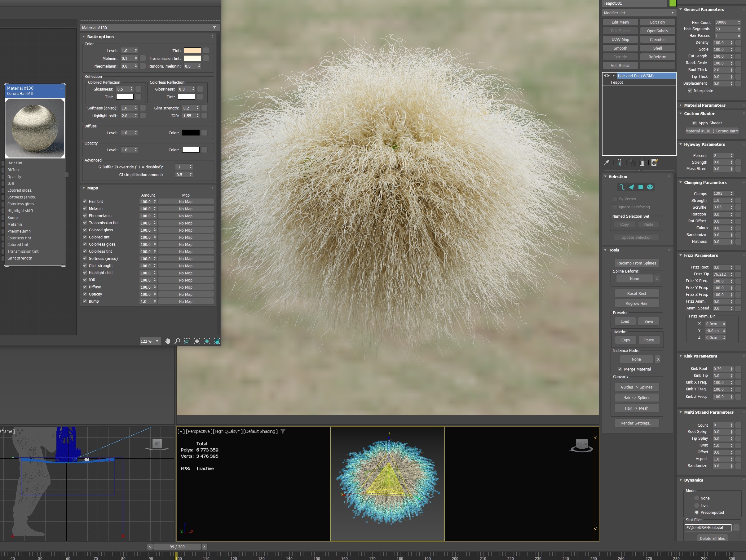
Task: Toggle the Merge Material checkbox
Action: tap(620, 369)
